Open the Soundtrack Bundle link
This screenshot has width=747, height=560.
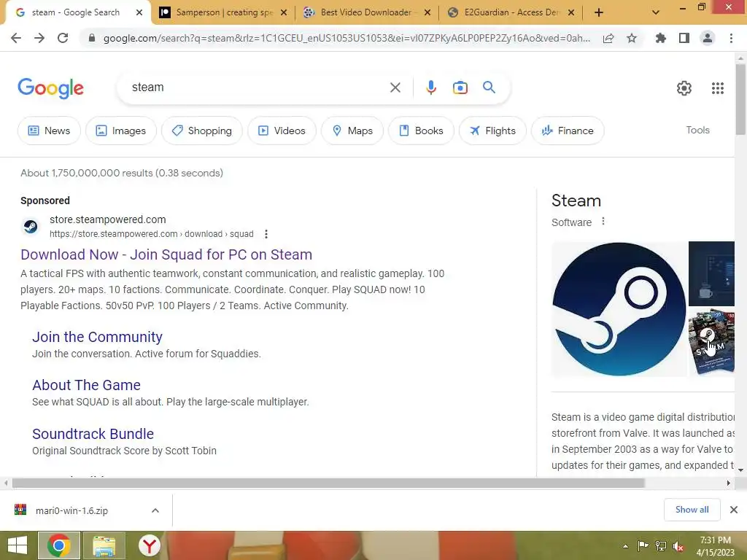pos(93,435)
